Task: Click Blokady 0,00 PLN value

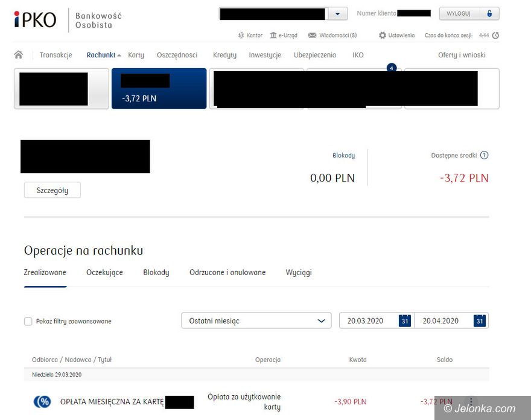Action: point(332,178)
